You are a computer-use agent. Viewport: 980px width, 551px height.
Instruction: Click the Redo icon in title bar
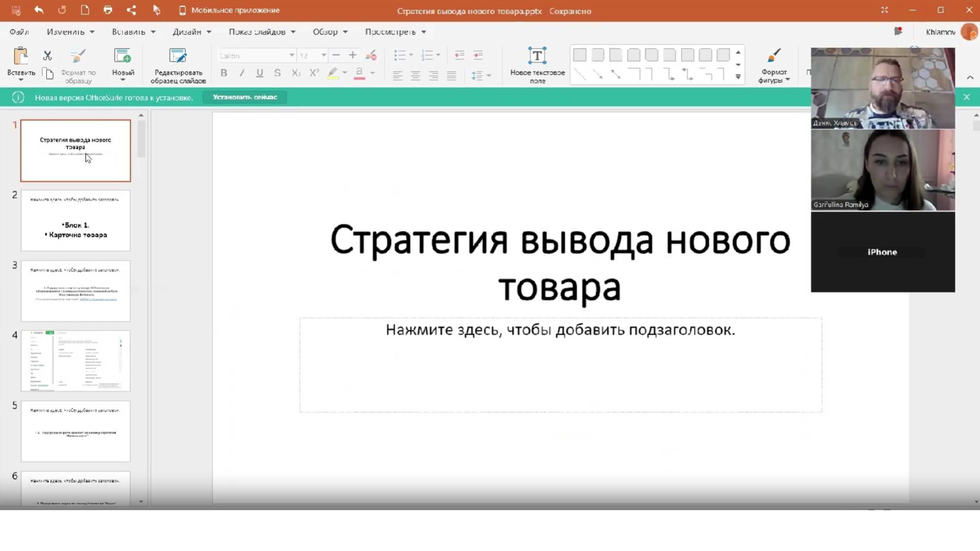[x=62, y=10]
